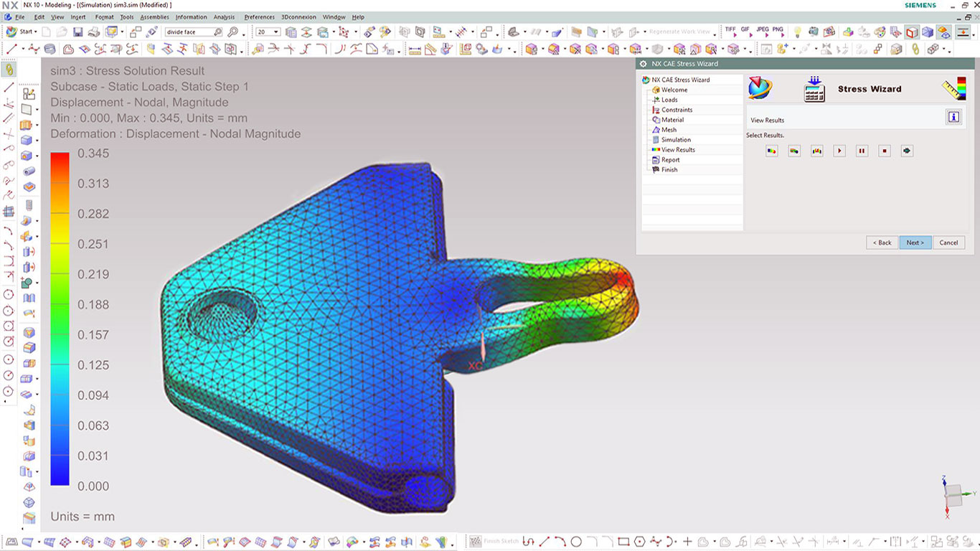The height and width of the screenshot is (551, 980).
Task: Toggle the blue shaded cube display button
Action: pyautogui.click(x=928, y=32)
